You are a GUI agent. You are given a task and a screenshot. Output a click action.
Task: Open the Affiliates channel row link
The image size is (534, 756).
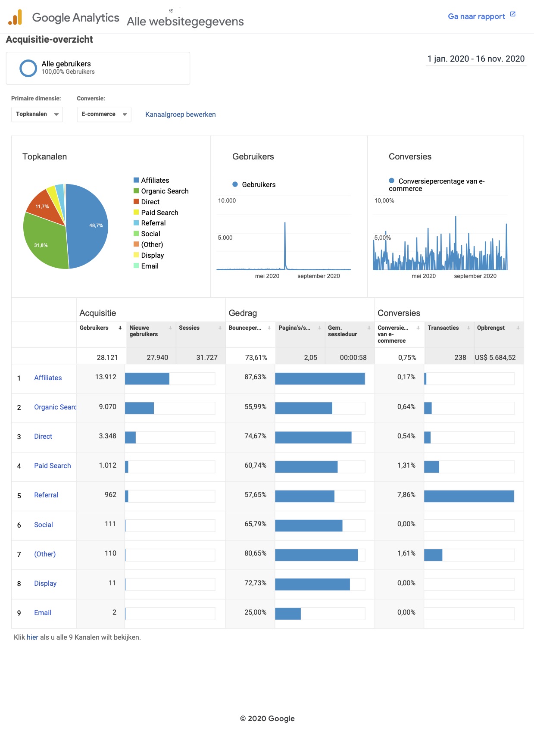[48, 378]
